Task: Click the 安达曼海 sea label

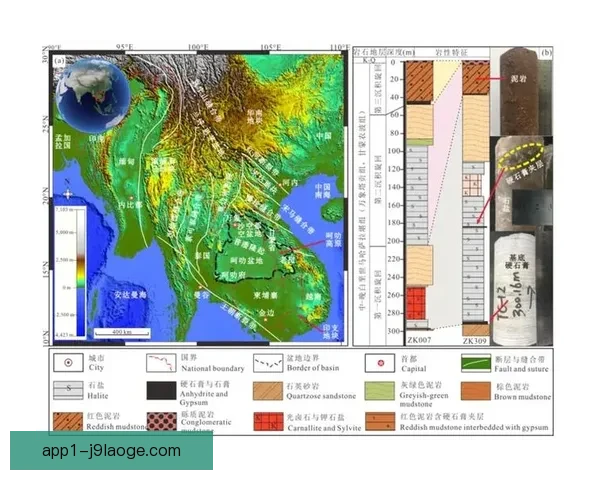Action: (130, 295)
